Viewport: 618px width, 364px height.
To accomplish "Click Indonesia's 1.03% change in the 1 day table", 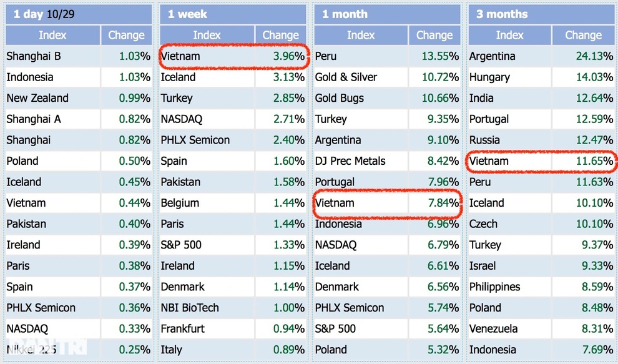I will tap(135, 77).
